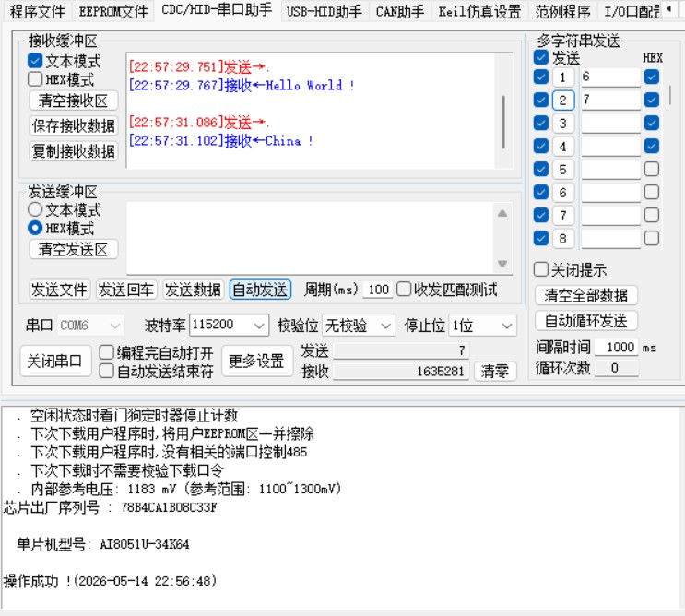
Task: Click the send buffer text area
Action: point(310,238)
